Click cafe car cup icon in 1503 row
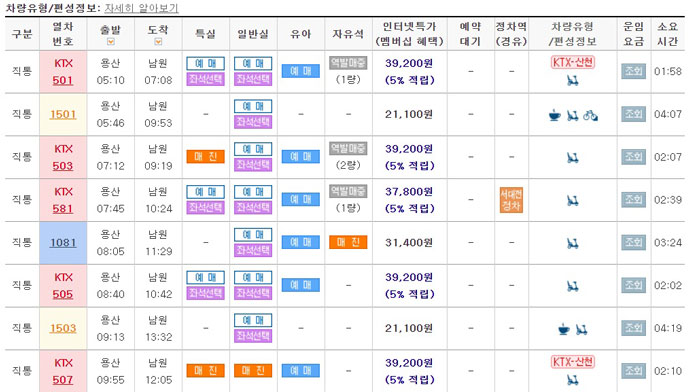 click(564, 329)
